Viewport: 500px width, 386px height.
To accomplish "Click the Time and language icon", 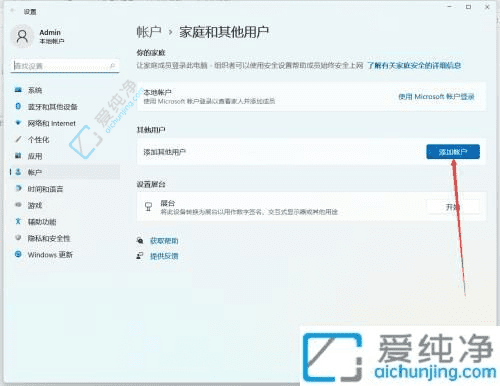I will (18, 188).
